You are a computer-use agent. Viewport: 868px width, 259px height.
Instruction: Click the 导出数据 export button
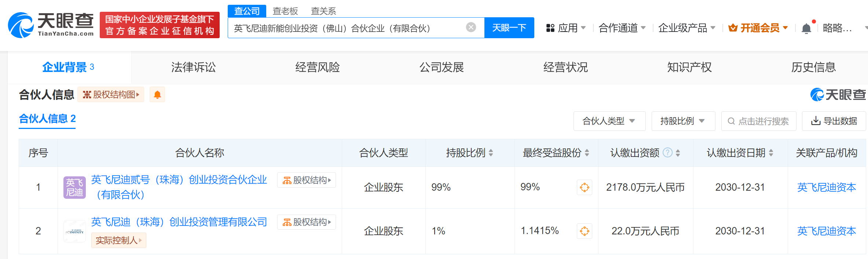point(834,121)
